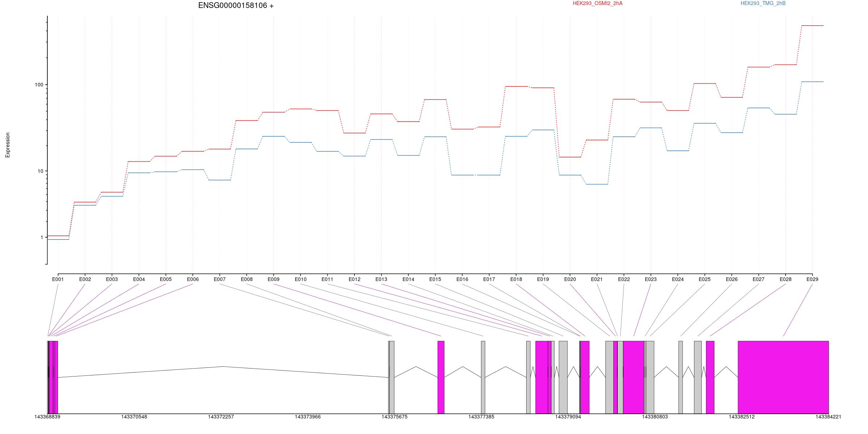Select exon label E001
Viewport: 868px width, 434px height.
pos(58,279)
